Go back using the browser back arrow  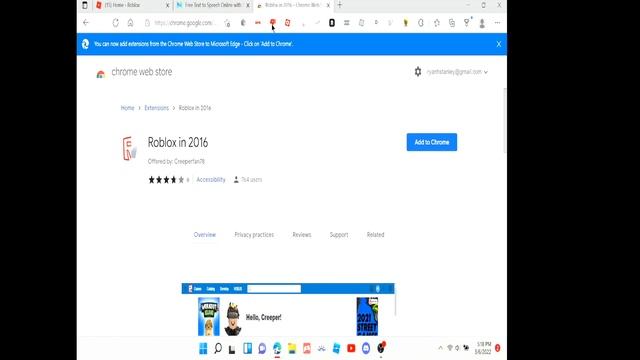[86, 23]
